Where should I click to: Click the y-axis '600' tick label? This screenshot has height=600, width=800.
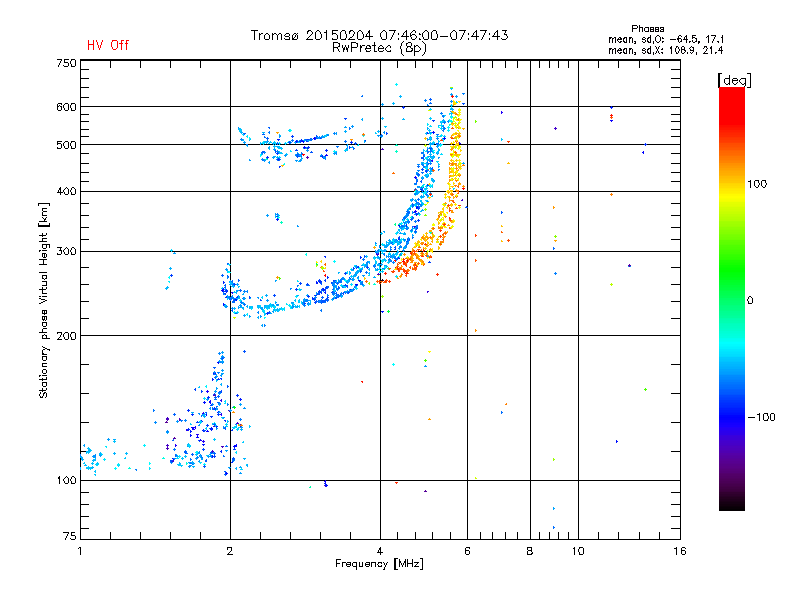click(66, 107)
